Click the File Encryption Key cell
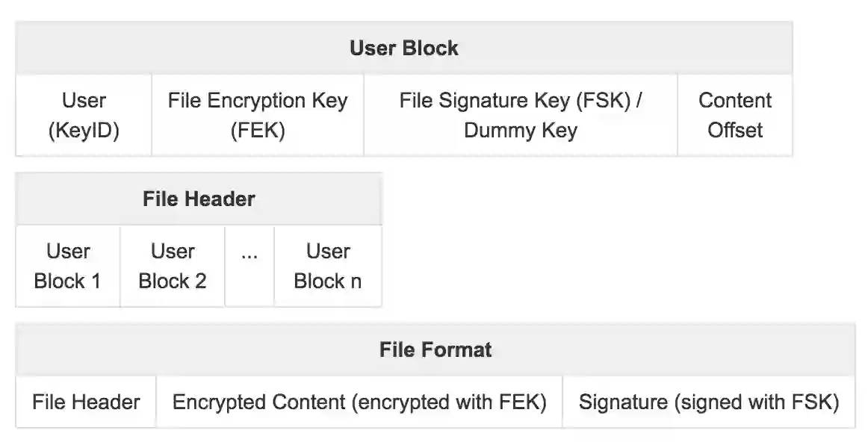 tap(257, 115)
